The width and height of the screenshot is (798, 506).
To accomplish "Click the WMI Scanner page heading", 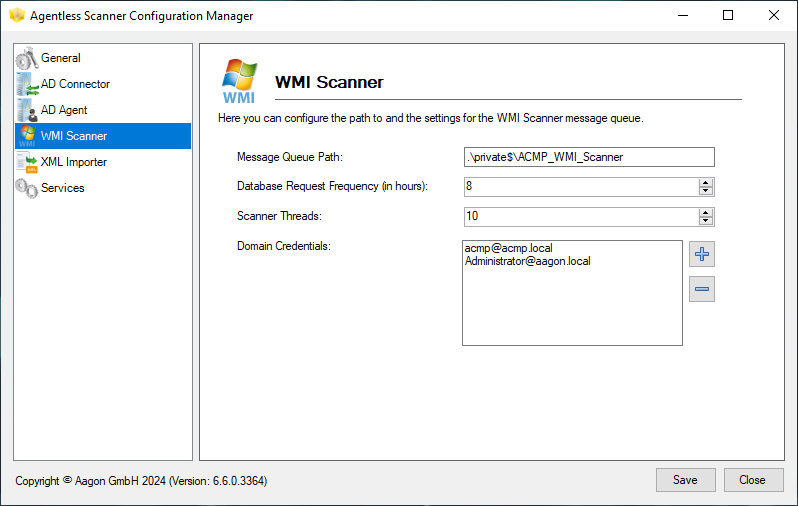I will point(329,82).
